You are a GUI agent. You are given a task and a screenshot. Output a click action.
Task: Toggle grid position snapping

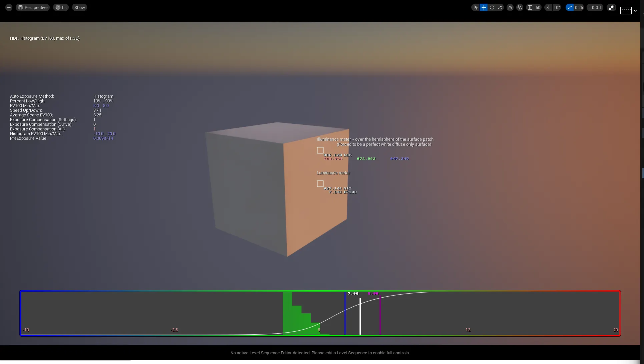pos(530,7)
